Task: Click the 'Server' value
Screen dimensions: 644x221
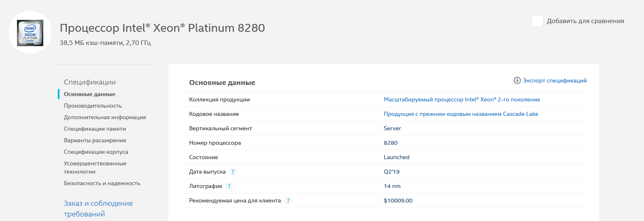Action: pos(393,128)
